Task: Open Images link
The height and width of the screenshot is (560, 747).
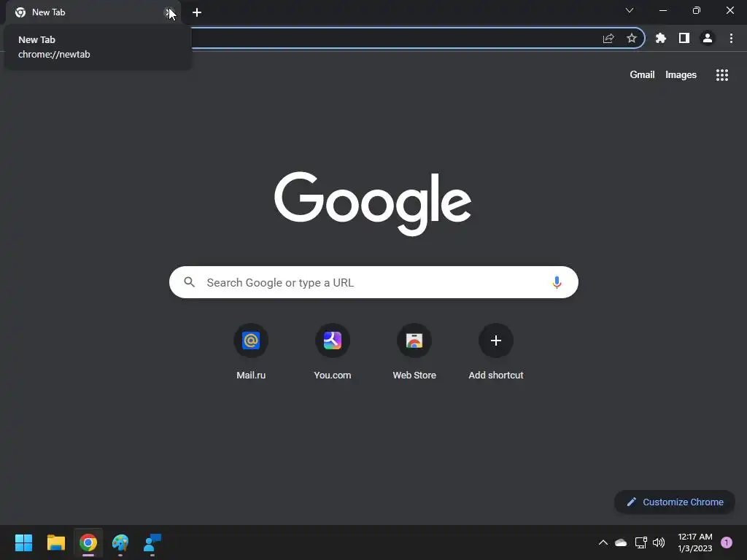Action: tap(681, 75)
